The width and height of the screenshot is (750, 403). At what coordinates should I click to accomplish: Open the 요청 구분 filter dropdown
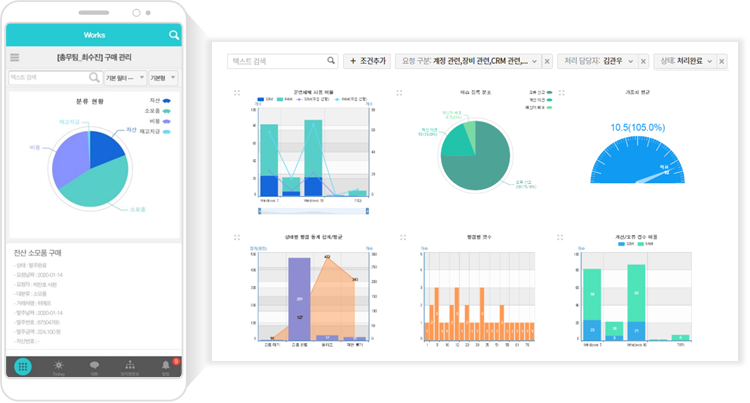535,61
